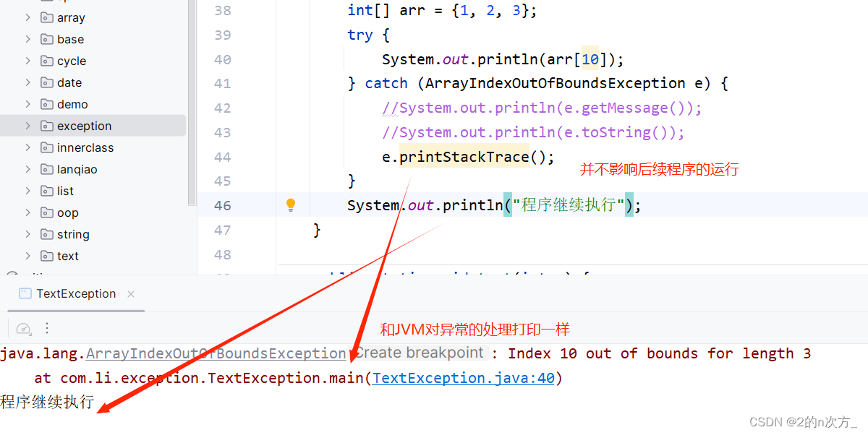The image size is (868, 435).
Task: Select the text package name
Action: [68, 256]
